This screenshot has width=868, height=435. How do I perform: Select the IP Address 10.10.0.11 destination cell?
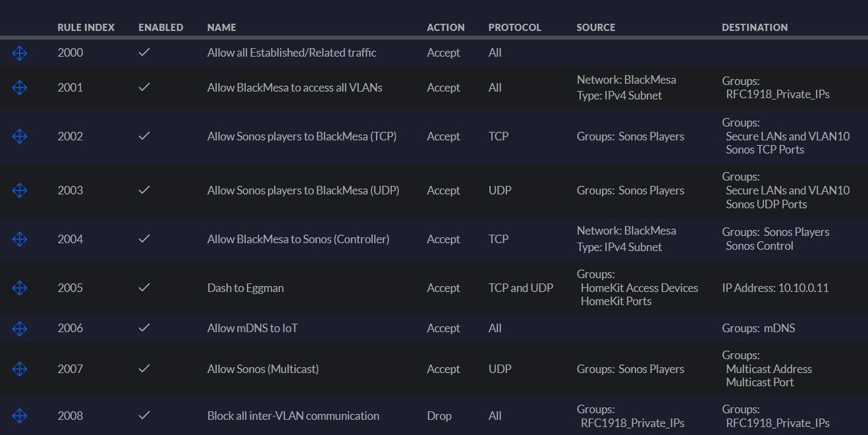point(775,288)
